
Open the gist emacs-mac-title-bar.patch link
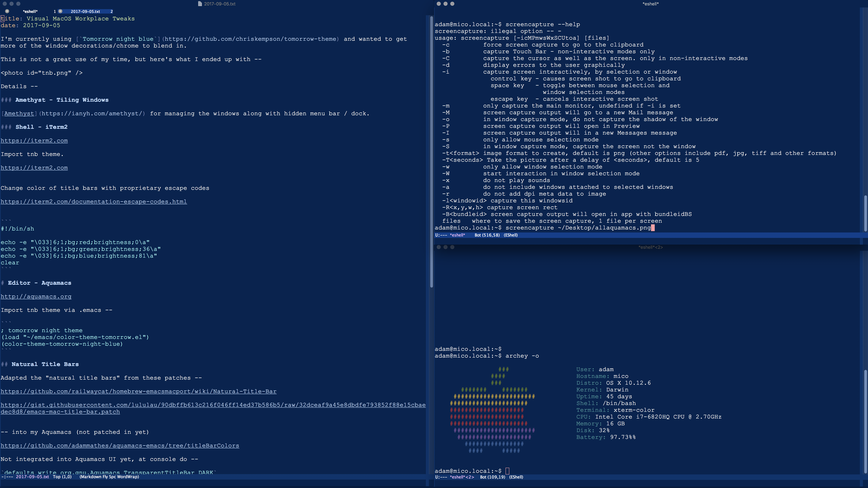(x=213, y=408)
